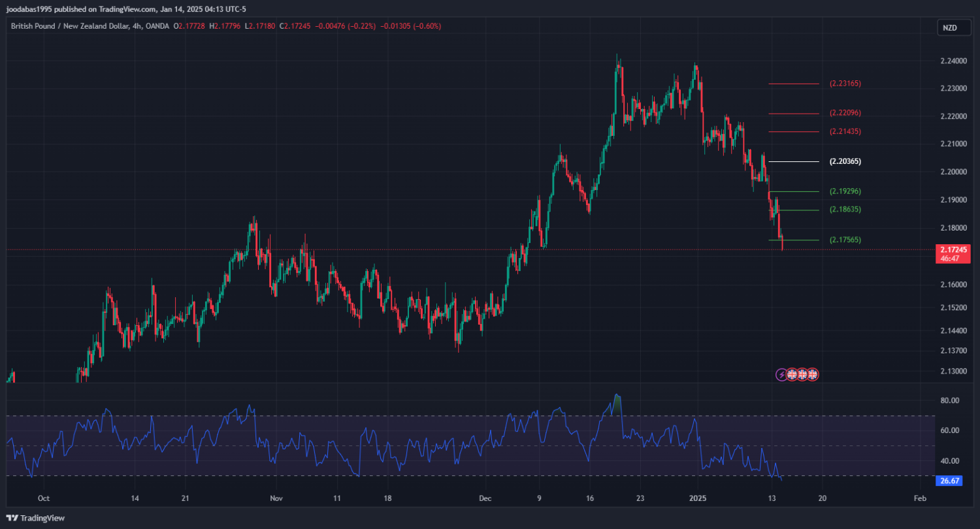
Task: Click the 2.14400 price axis label
Action: click(x=953, y=330)
